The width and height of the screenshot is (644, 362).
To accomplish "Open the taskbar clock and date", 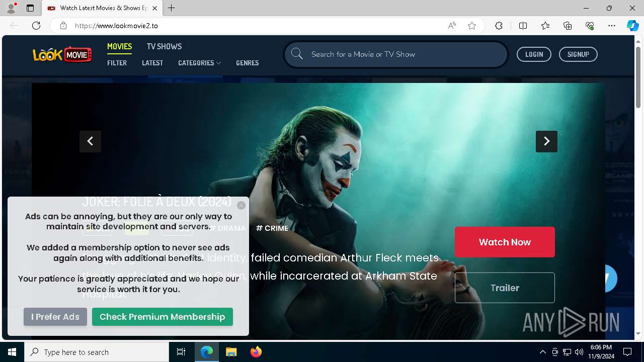I will (601, 352).
